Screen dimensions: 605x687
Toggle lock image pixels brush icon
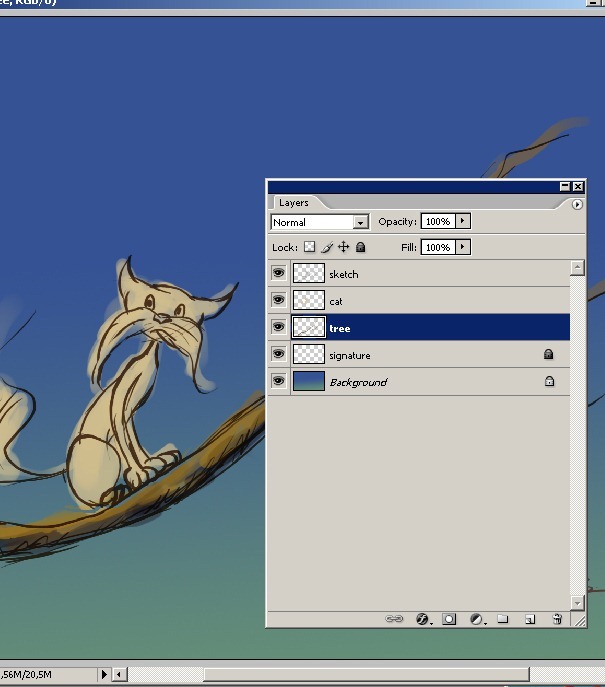(x=326, y=247)
